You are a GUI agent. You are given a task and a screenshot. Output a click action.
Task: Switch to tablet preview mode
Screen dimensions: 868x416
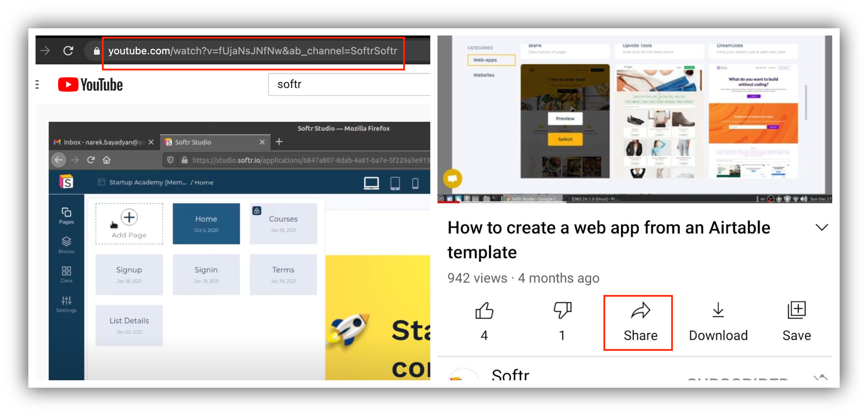pyautogui.click(x=395, y=183)
